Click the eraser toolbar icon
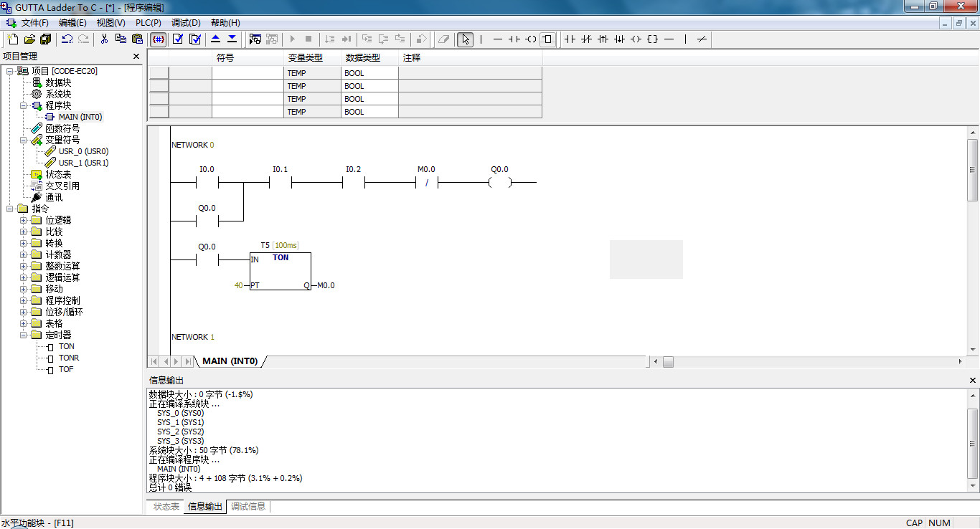Image resolution: width=980 pixels, height=529 pixels. coord(443,39)
